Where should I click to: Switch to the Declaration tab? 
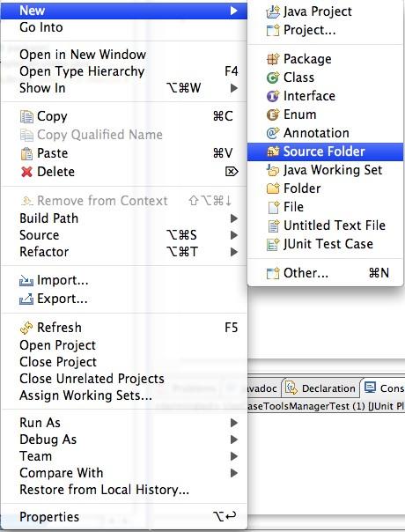click(320, 388)
